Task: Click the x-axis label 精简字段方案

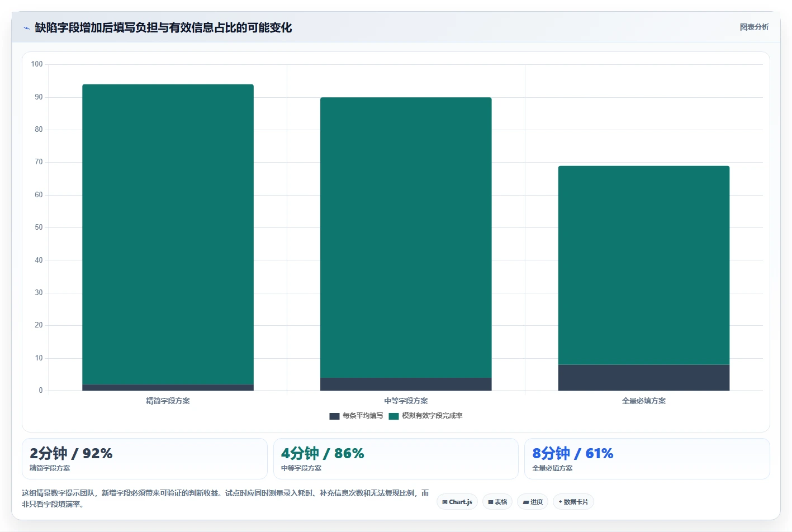Action: [x=168, y=401]
